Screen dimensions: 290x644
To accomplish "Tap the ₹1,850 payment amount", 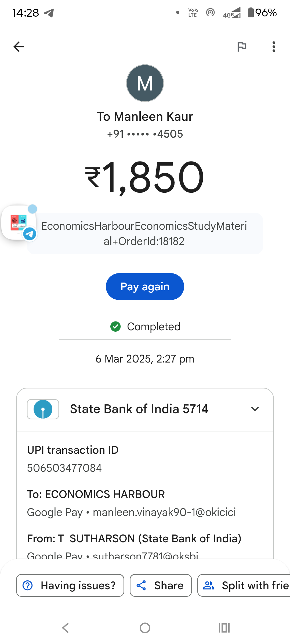I will pos(145,177).
